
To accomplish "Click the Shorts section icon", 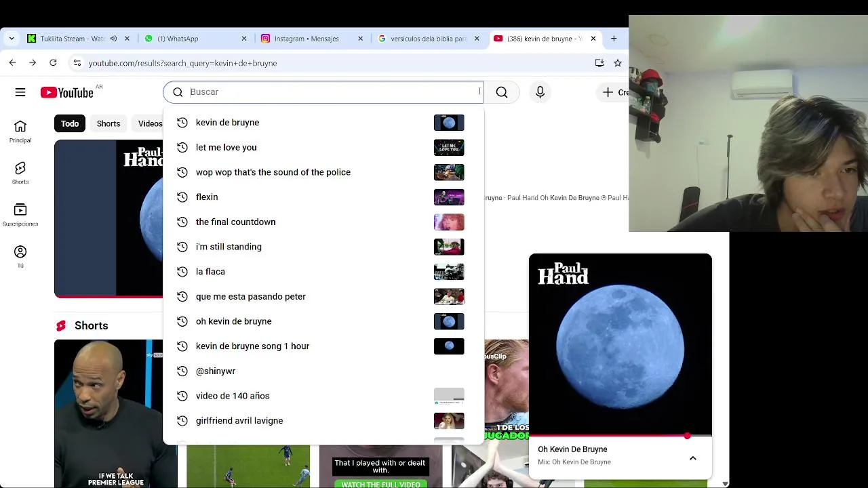I will (61, 326).
